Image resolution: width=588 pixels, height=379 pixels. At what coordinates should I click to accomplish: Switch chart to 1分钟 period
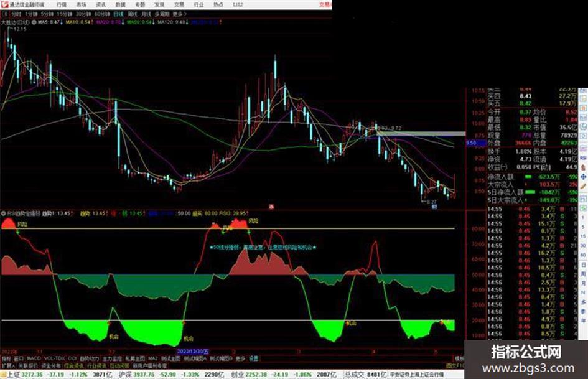pos(31,14)
